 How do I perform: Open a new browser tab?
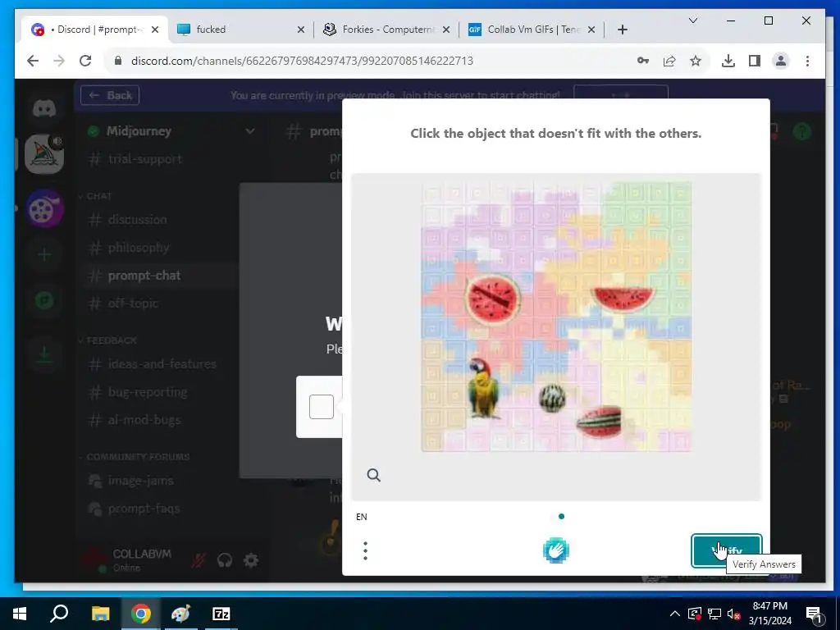coord(622,30)
